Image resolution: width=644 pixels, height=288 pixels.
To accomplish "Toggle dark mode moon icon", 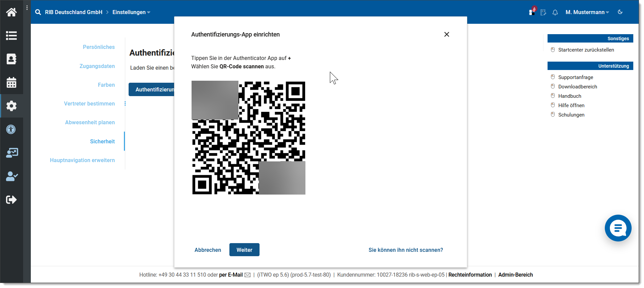I will [620, 12].
